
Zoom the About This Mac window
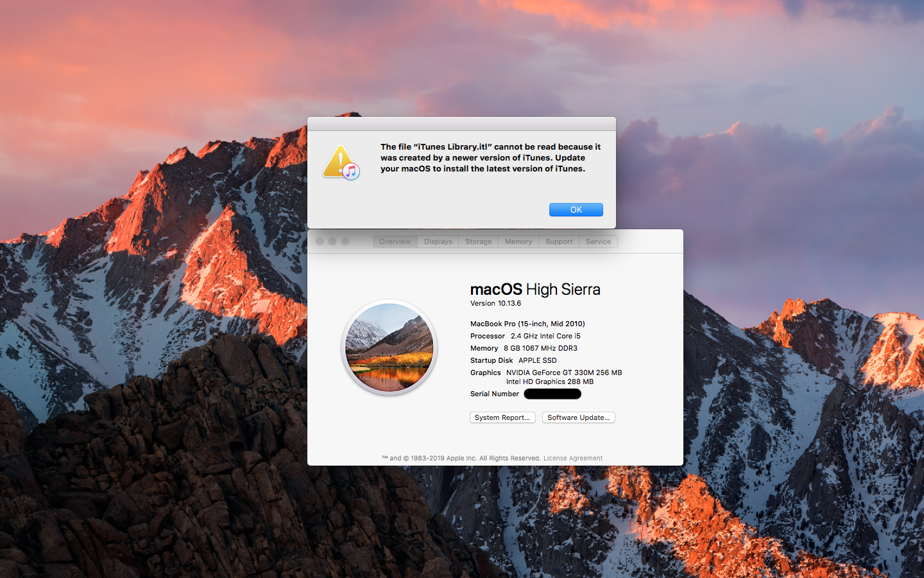pos(345,241)
